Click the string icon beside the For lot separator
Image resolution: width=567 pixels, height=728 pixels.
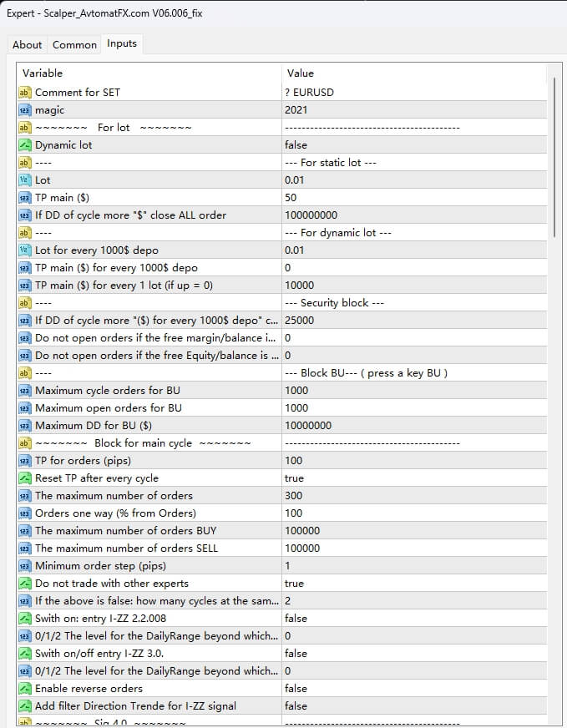(x=24, y=127)
